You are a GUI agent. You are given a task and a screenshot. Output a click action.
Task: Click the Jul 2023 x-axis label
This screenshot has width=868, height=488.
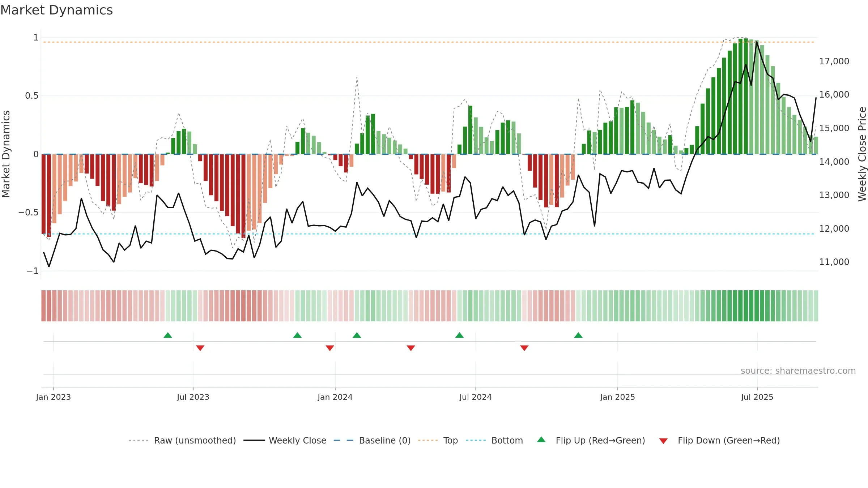(x=193, y=397)
